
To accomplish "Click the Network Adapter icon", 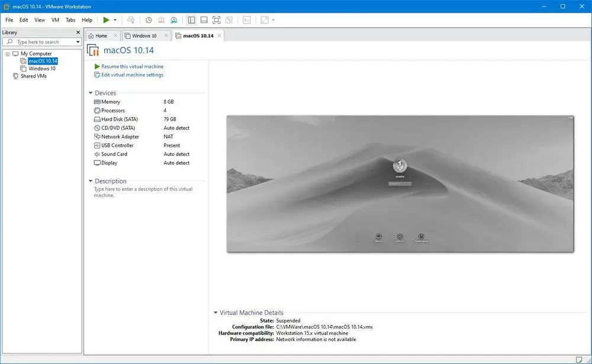I will [97, 137].
